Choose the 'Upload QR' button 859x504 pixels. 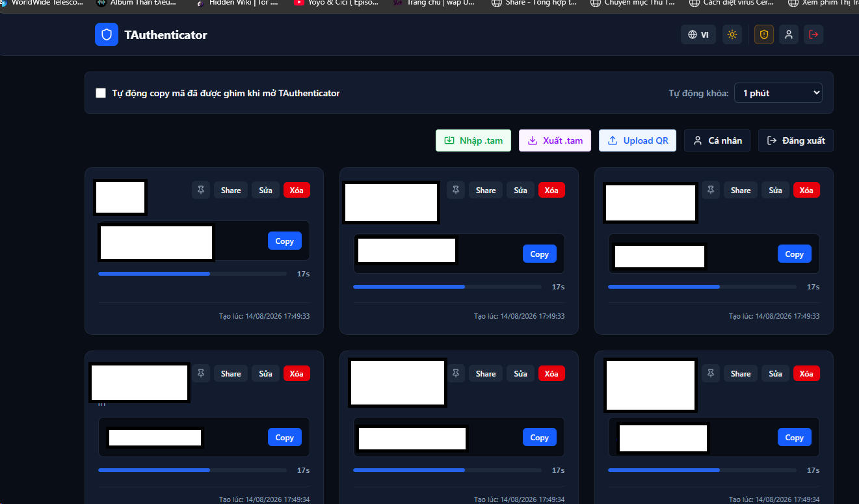(x=637, y=140)
